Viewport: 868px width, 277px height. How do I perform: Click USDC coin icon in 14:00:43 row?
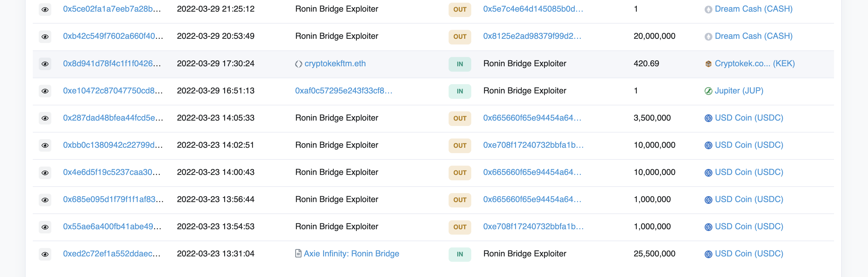click(x=708, y=173)
